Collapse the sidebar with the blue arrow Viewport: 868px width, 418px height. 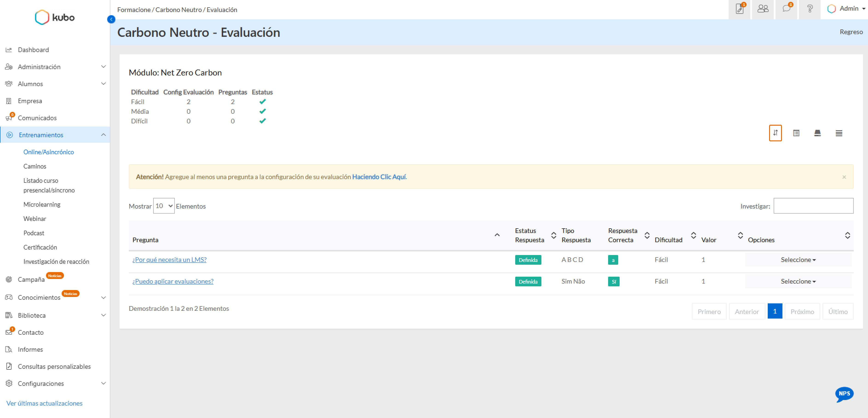click(111, 20)
